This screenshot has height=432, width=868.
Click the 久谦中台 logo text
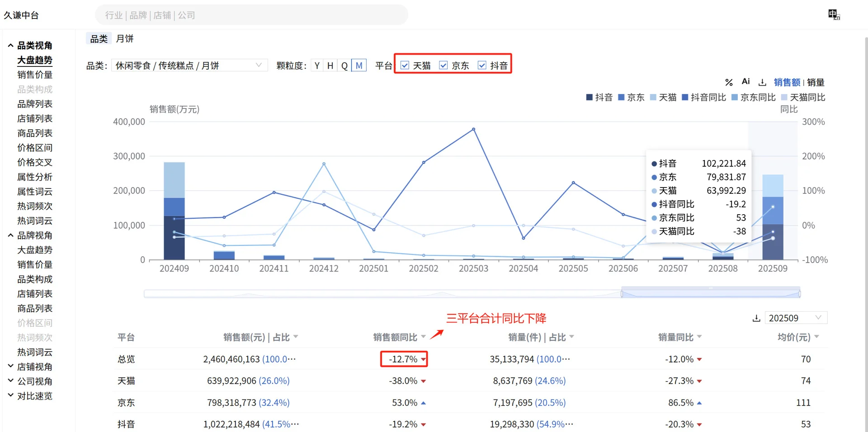point(21,15)
